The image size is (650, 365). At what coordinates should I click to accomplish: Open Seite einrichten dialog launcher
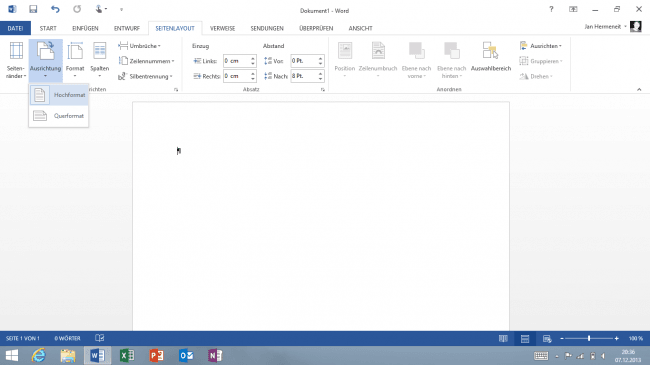[176, 90]
